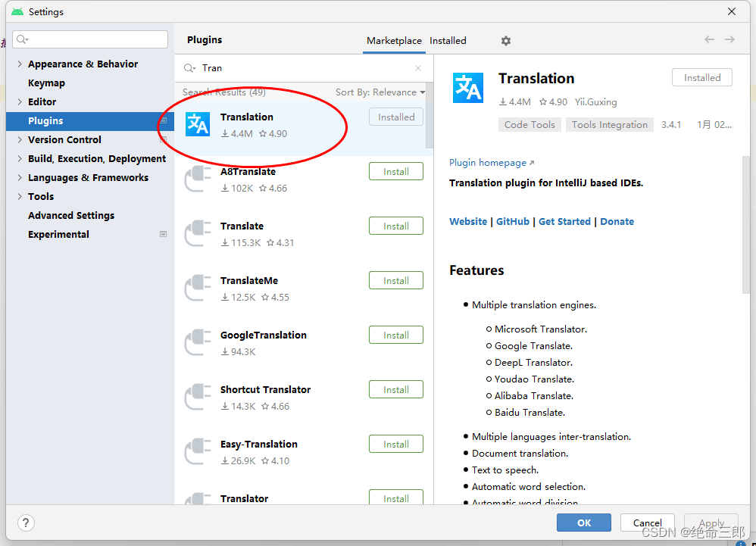This screenshot has width=756, height=546.
Task: Install the A8Translate plugin
Action: pos(396,172)
